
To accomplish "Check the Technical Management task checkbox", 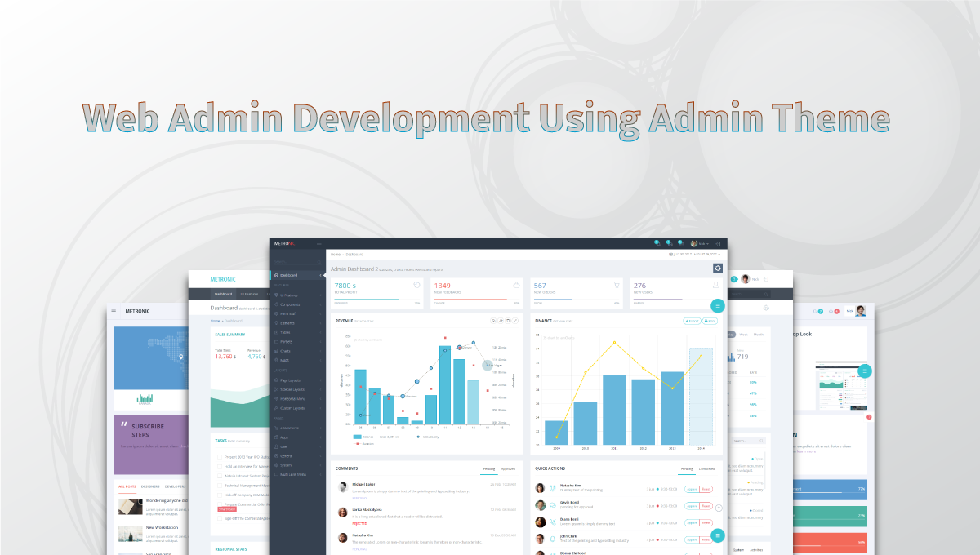I will coord(220,486).
